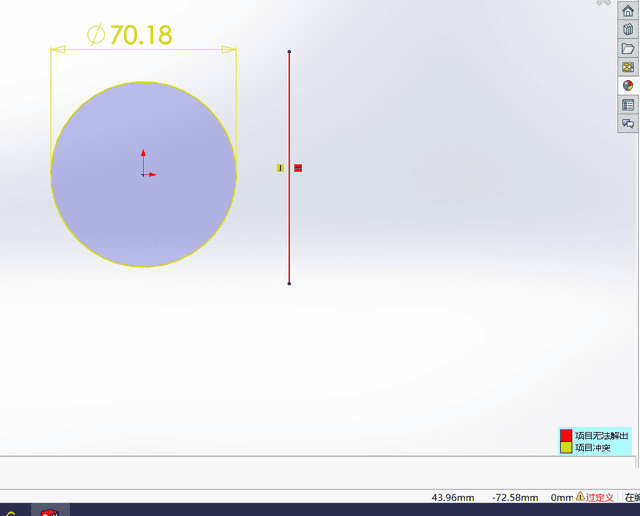Click the over-defined warning triangle icon
The image size is (640, 516).
580,496
